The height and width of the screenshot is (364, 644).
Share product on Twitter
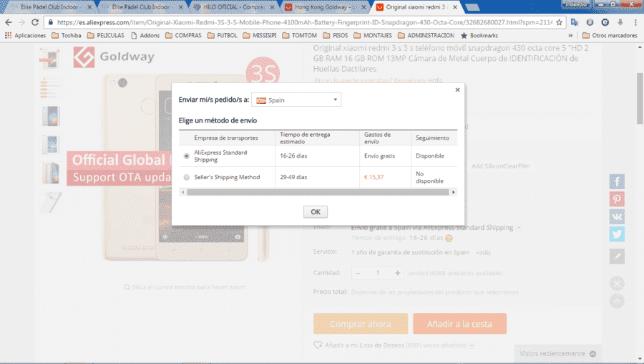click(617, 234)
